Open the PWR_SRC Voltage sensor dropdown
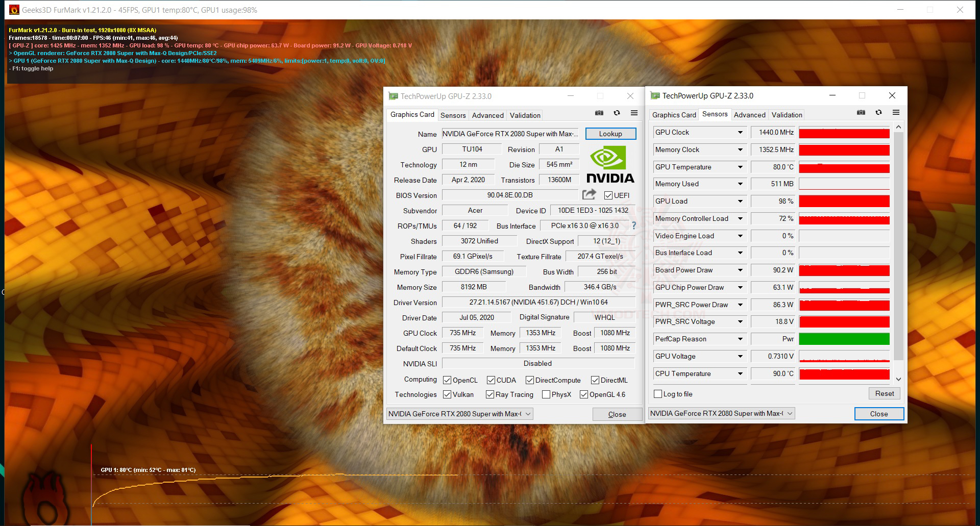Image resolution: width=980 pixels, height=526 pixels. pyautogui.click(x=740, y=322)
